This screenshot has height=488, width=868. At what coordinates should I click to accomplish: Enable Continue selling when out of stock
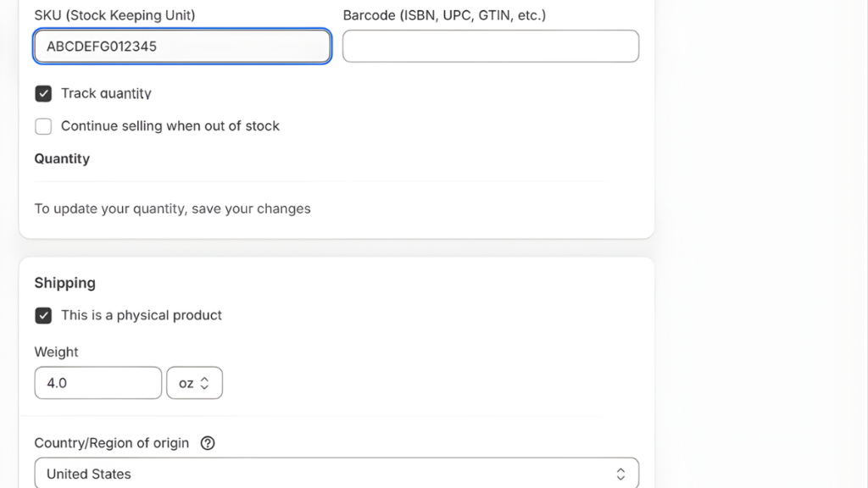[43, 126]
